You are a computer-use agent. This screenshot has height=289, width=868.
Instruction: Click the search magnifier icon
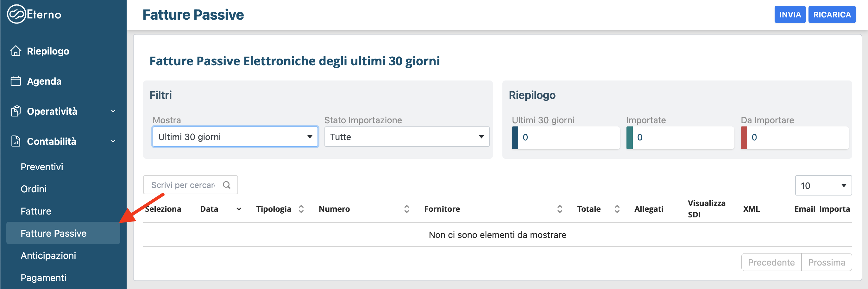click(227, 185)
